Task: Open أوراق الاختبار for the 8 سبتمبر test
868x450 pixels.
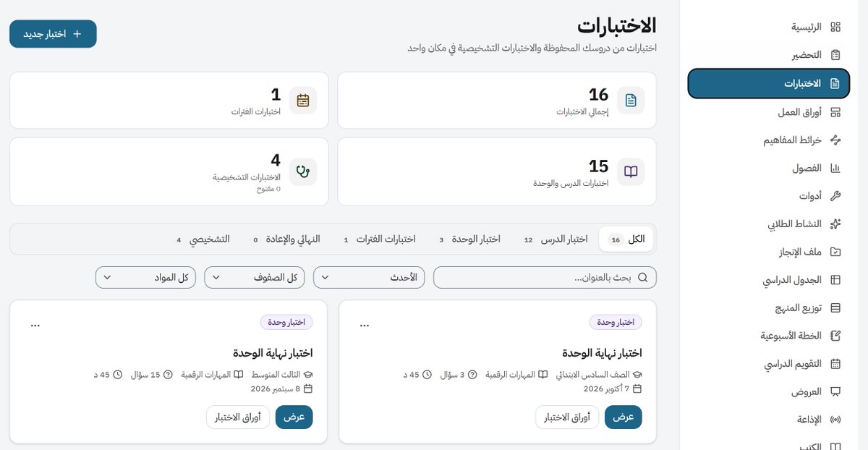Action: click(238, 417)
